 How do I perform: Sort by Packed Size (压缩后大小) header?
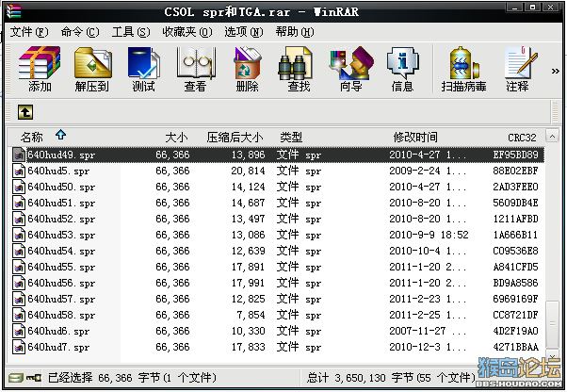235,138
